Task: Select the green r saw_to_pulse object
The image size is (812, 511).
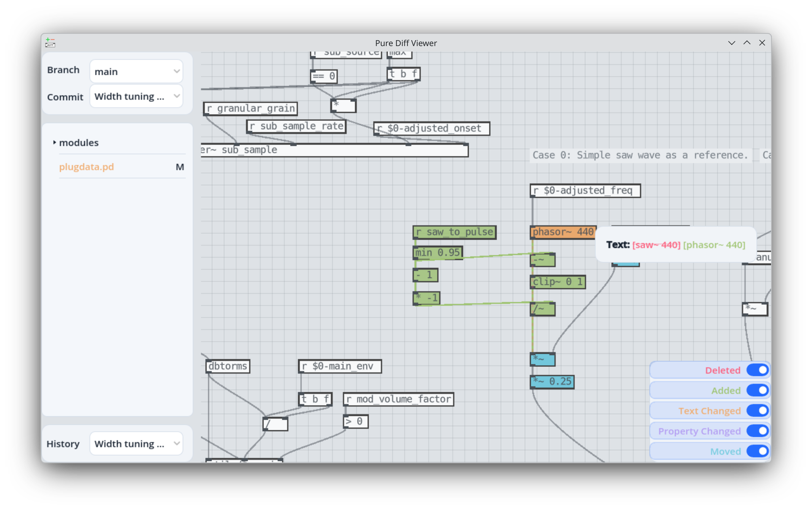Action: [x=454, y=232]
